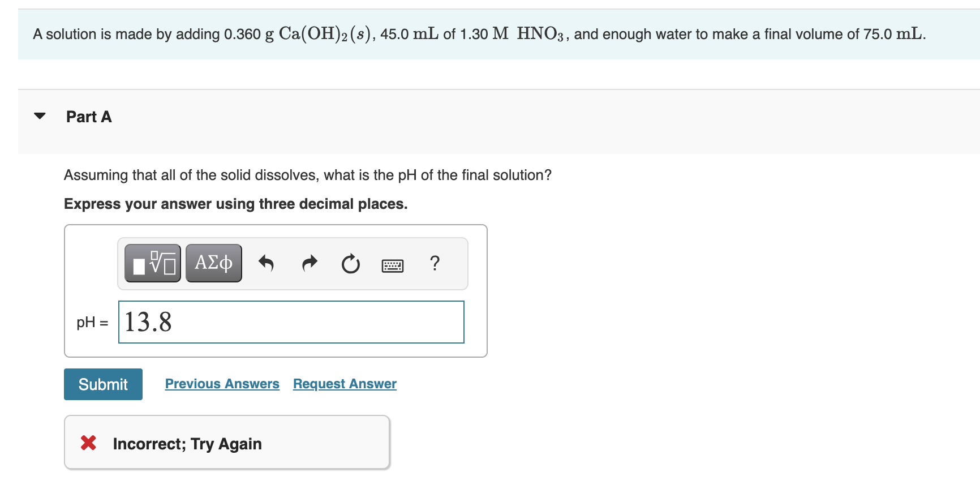Reset the answer field with the circular arrow
Viewport: 980px width, 489px height.
click(x=350, y=263)
